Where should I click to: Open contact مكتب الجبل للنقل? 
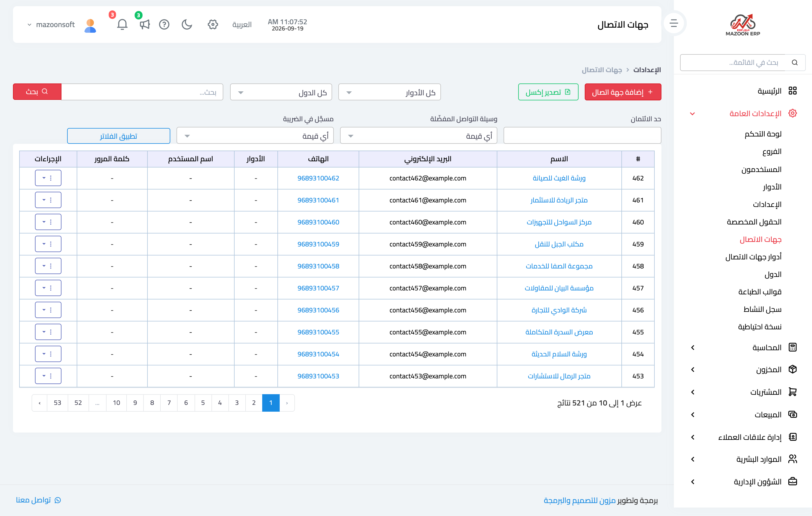point(559,244)
